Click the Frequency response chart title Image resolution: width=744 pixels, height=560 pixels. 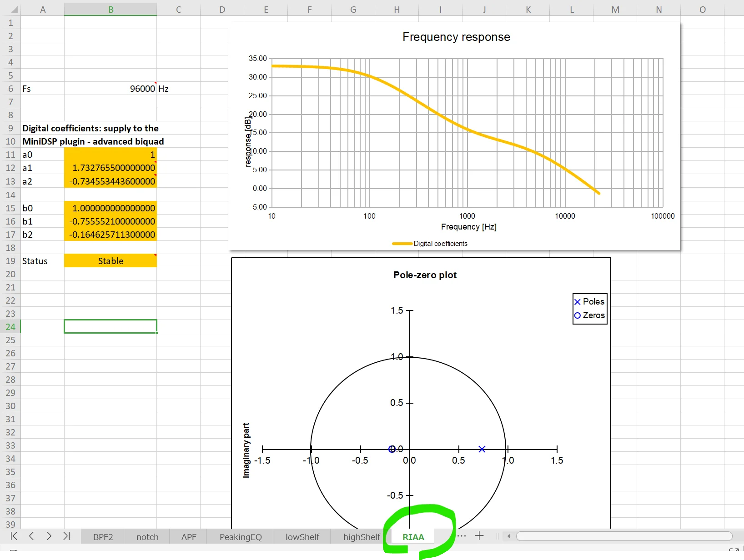point(456,37)
